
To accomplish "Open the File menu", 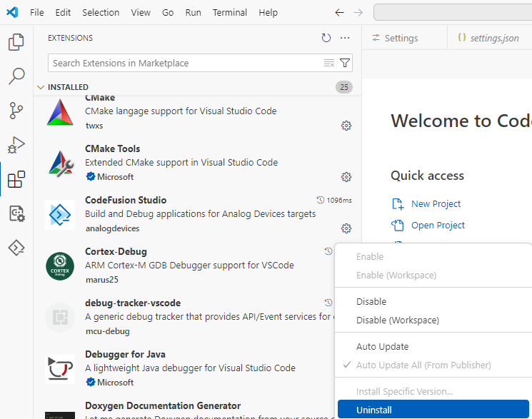I will pyautogui.click(x=36, y=13).
